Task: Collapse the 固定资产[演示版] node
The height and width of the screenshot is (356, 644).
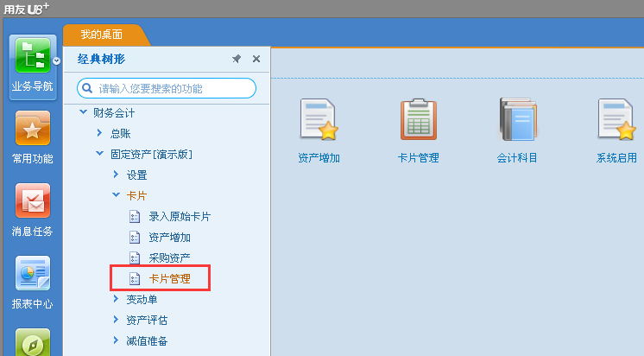Action: 100,153
